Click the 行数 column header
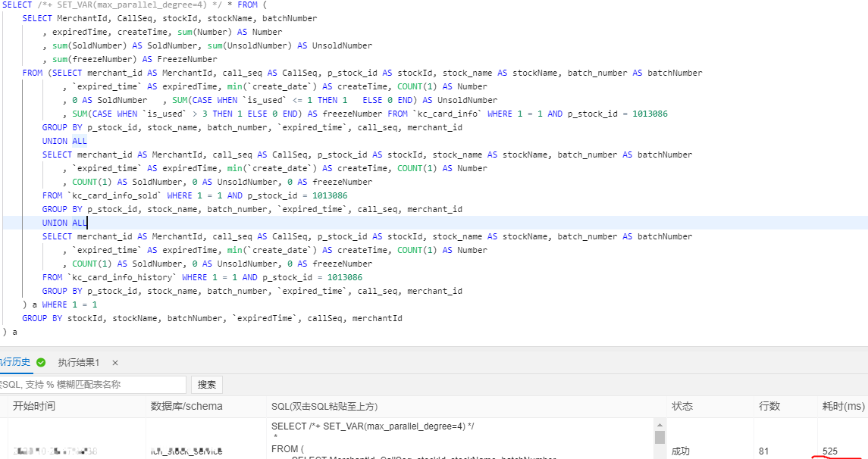868x459 pixels. point(769,406)
